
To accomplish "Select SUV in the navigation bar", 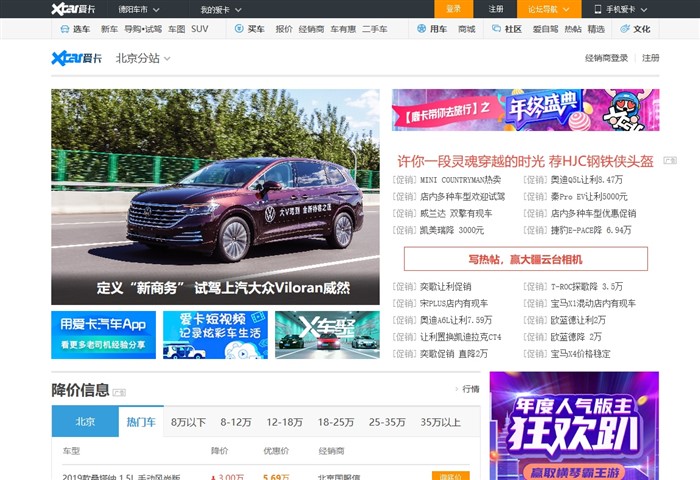I will click(200, 29).
